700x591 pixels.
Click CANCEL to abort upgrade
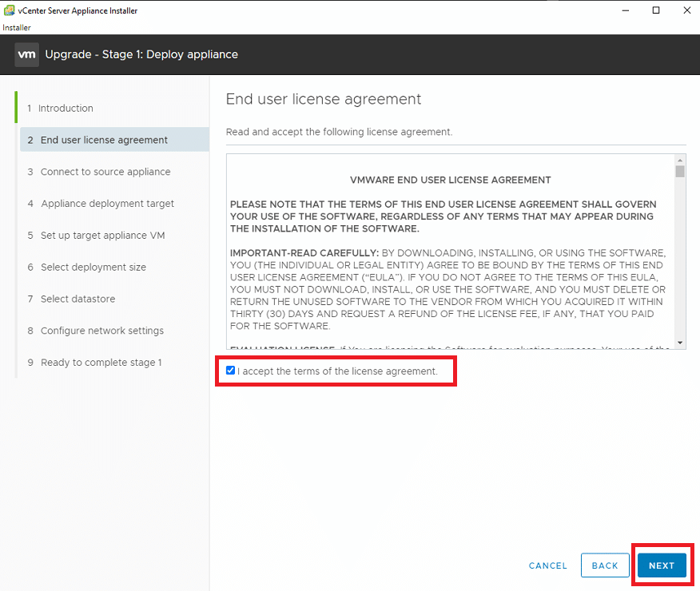point(547,565)
